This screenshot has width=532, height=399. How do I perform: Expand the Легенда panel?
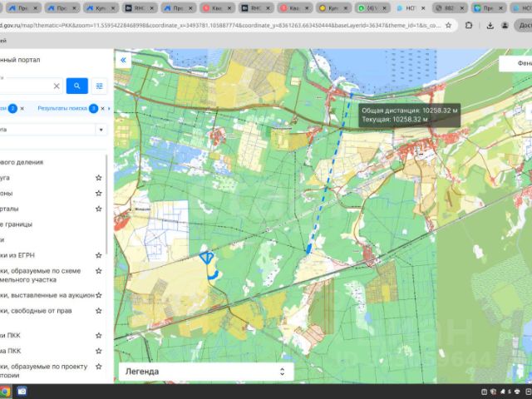(x=281, y=372)
